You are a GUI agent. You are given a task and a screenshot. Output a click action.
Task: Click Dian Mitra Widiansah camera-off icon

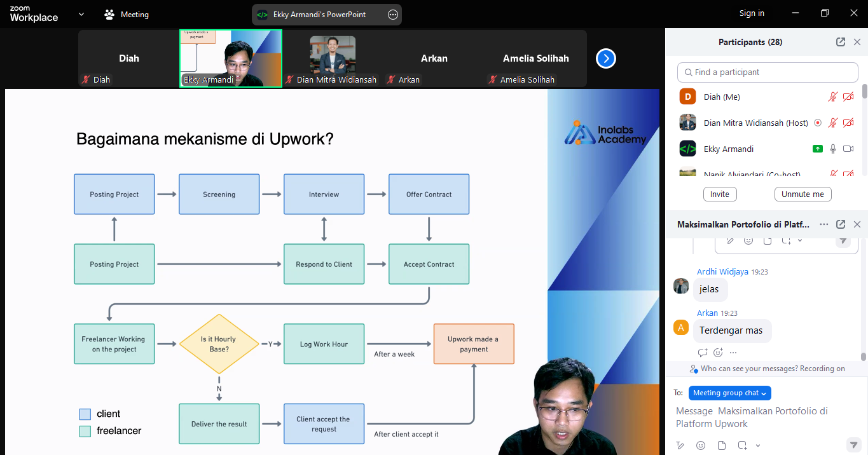[x=848, y=123]
